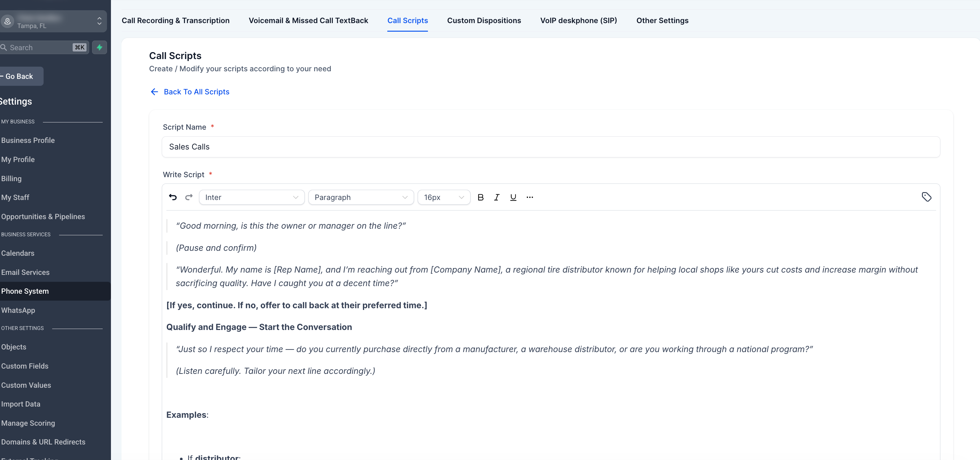The height and width of the screenshot is (460, 980).
Task: Toggle italic formatting
Action: click(x=497, y=197)
